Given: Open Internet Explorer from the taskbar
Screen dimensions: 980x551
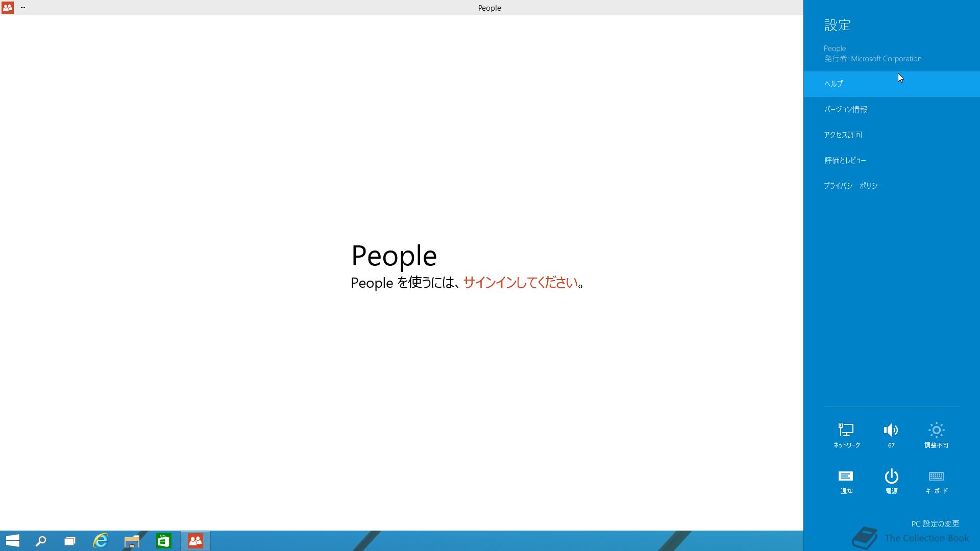Looking at the screenshot, I should [101, 541].
